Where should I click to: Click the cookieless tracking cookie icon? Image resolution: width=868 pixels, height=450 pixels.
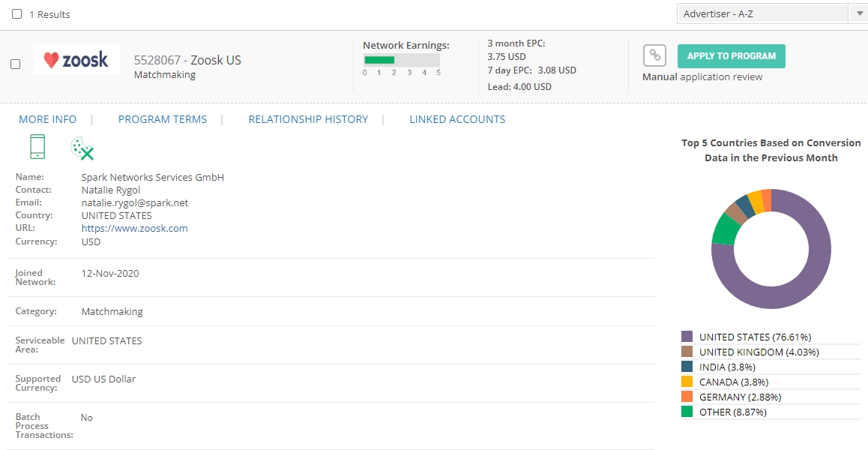tap(82, 148)
